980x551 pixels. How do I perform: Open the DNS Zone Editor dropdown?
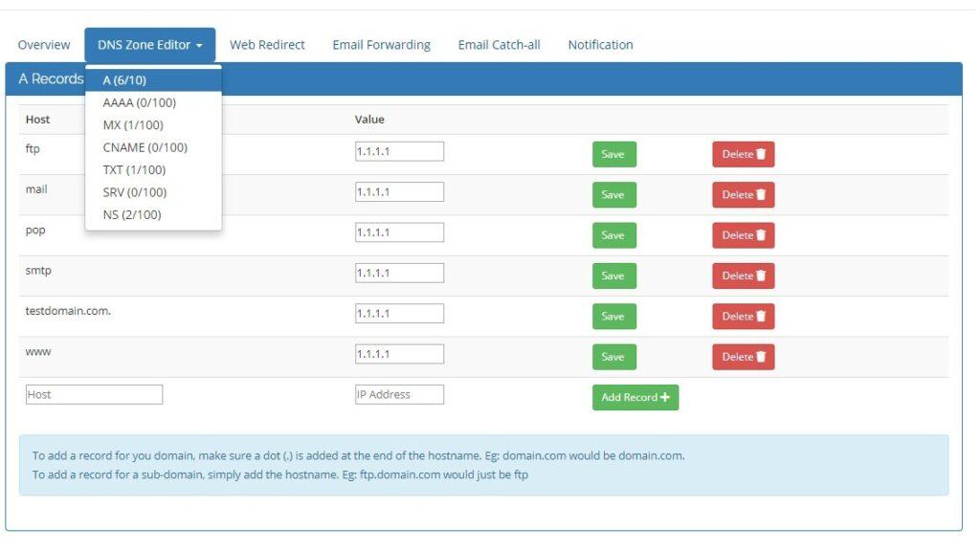click(x=150, y=45)
